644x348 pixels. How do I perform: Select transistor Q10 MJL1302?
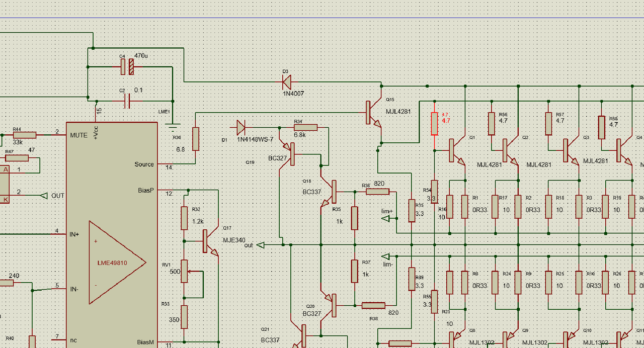(571, 338)
